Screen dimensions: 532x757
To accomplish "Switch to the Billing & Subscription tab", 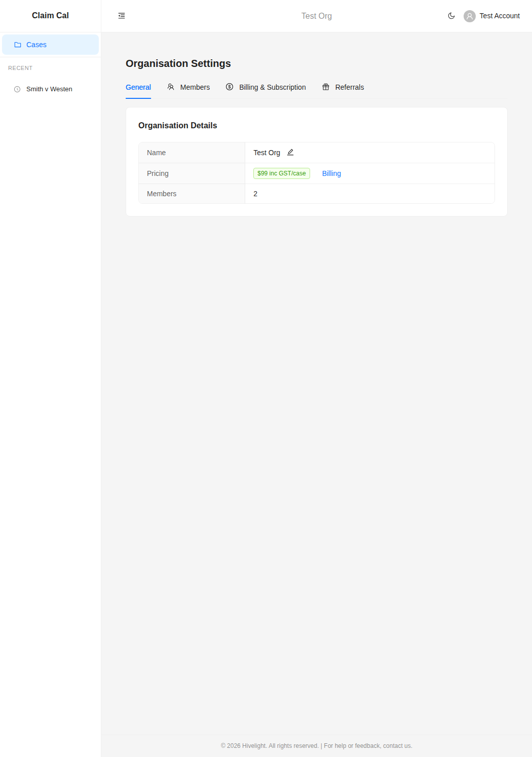I will click(272, 87).
